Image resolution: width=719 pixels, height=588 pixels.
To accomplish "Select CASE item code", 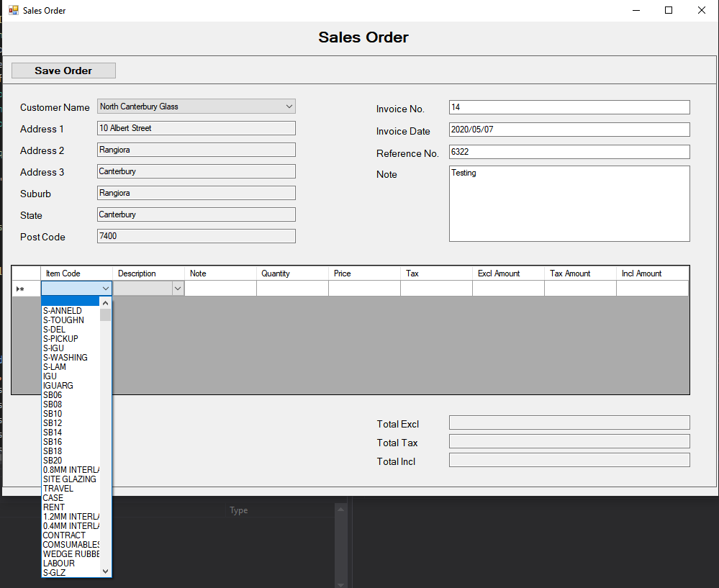I will pos(71,497).
